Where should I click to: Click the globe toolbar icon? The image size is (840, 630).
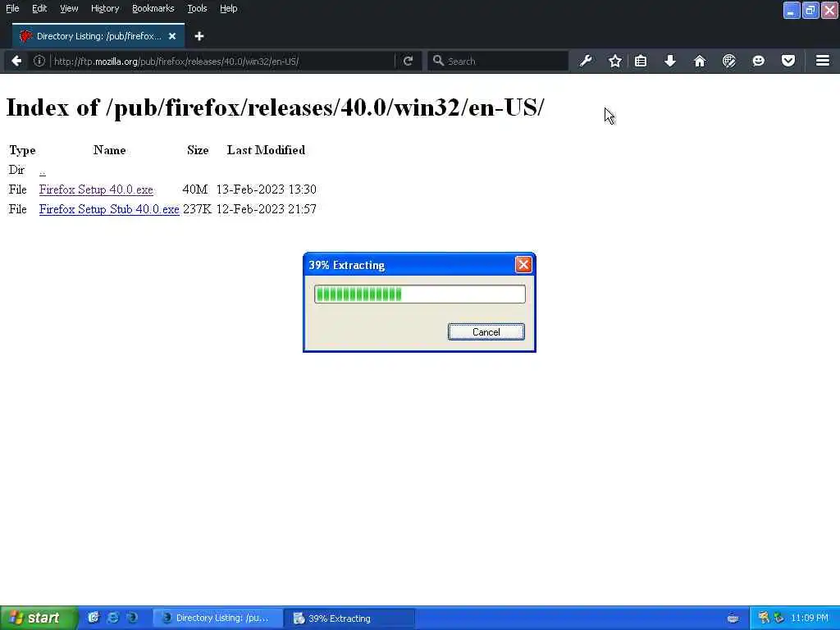click(729, 61)
